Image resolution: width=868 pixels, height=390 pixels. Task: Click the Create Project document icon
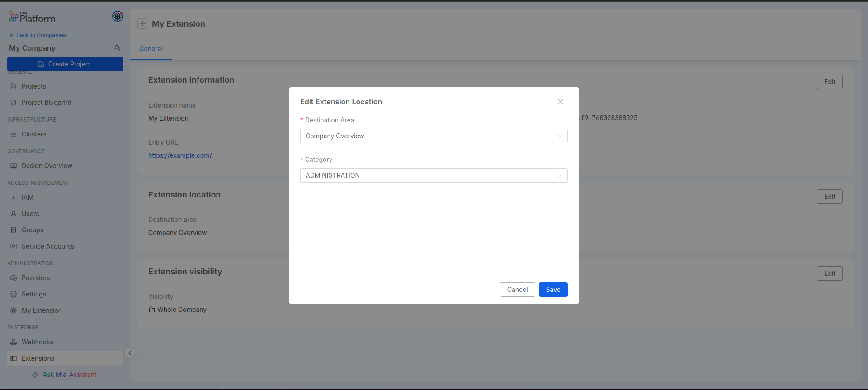[41, 64]
